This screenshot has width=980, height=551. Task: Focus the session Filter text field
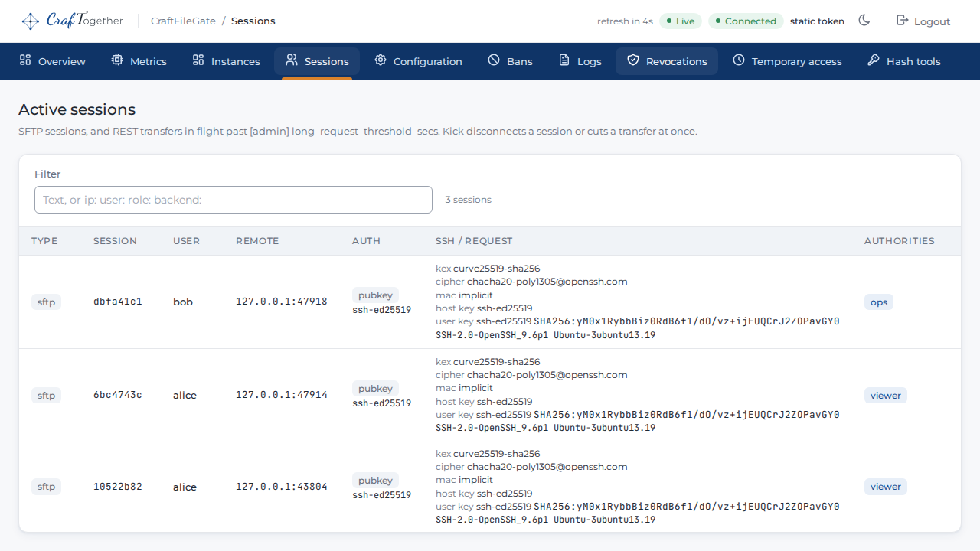(x=234, y=200)
